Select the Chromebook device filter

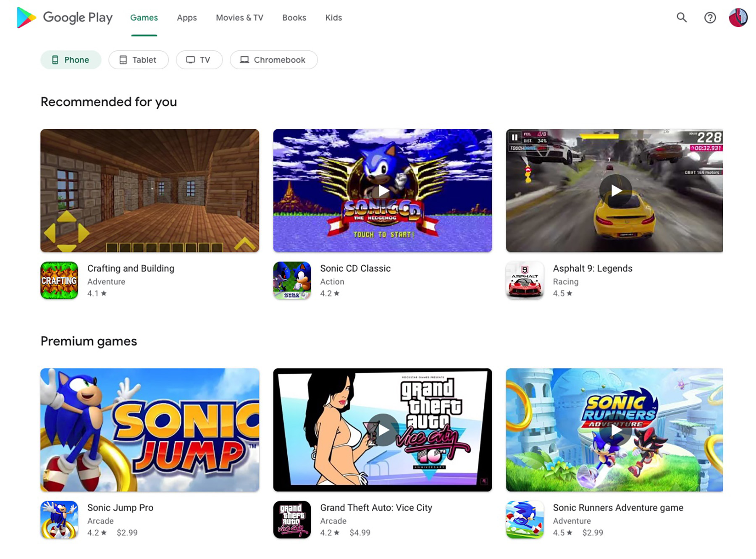pos(273,60)
